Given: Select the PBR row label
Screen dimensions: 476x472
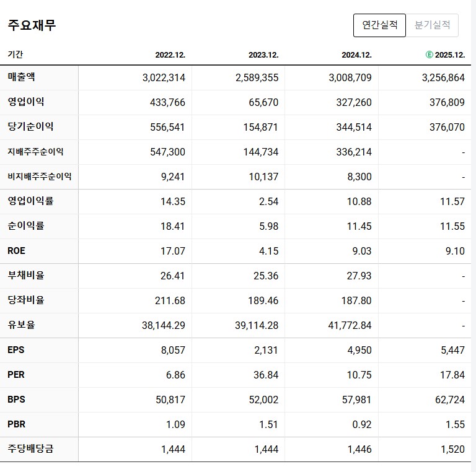Looking at the screenshot, I should tap(16, 424).
